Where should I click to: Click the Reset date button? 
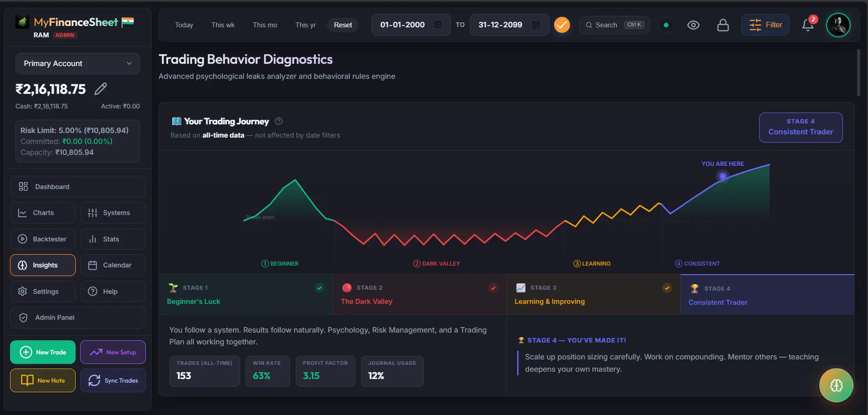343,25
